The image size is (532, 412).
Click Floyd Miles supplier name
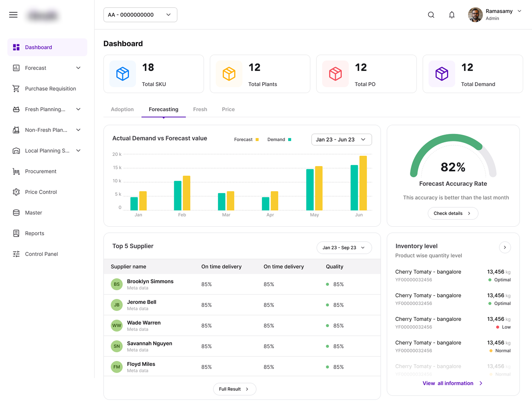pos(141,364)
